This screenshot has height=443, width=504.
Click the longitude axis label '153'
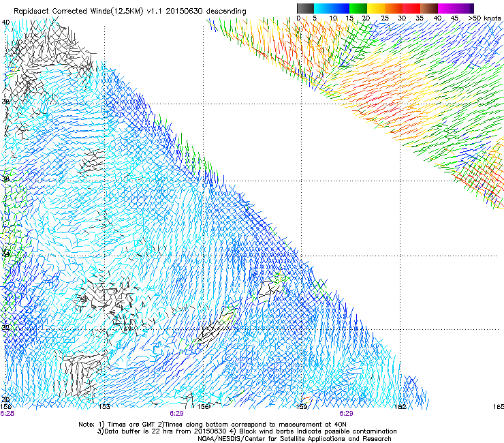[104, 407]
